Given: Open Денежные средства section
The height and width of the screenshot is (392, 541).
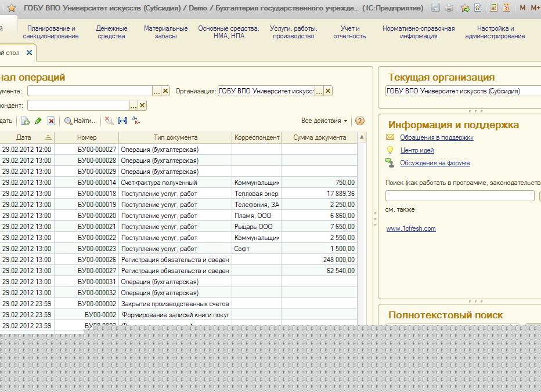Looking at the screenshot, I should click(111, 32).
